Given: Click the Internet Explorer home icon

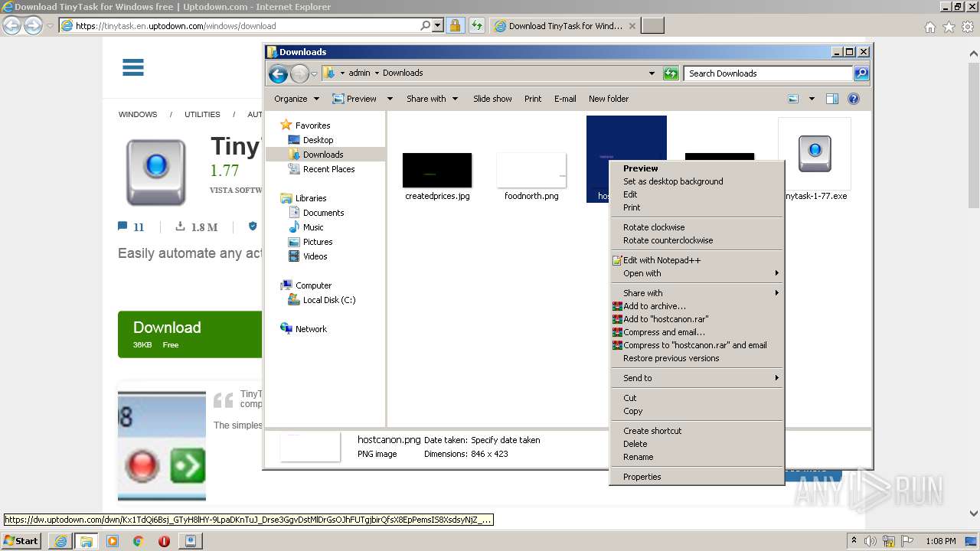Looking at the screenshot, I should click(929, 26).
